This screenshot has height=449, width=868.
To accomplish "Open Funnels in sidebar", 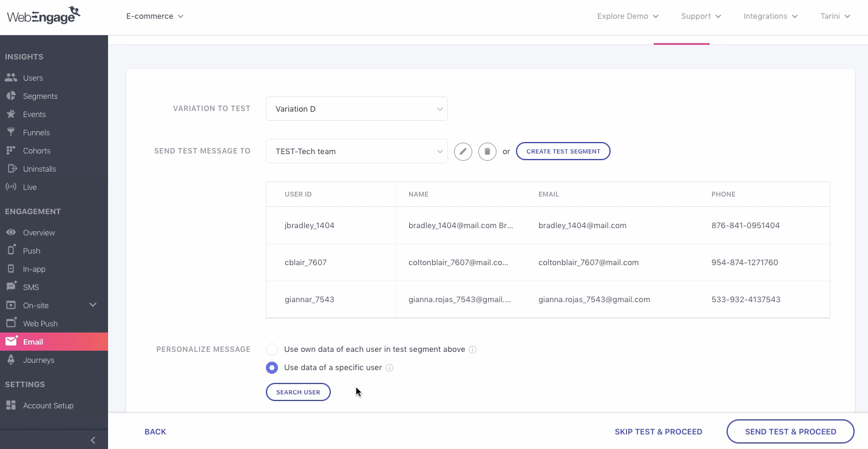I will [x=36, y=132].
